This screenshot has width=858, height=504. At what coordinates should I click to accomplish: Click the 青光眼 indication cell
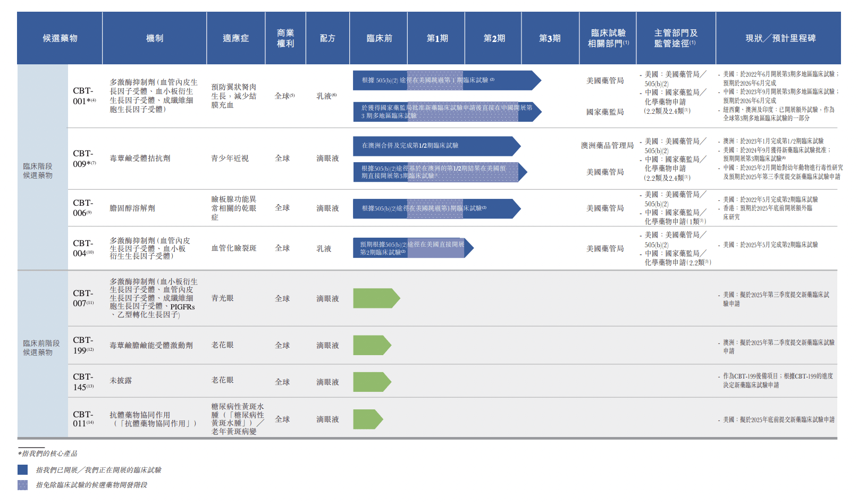pyautogui.click(x=222, y=298)
